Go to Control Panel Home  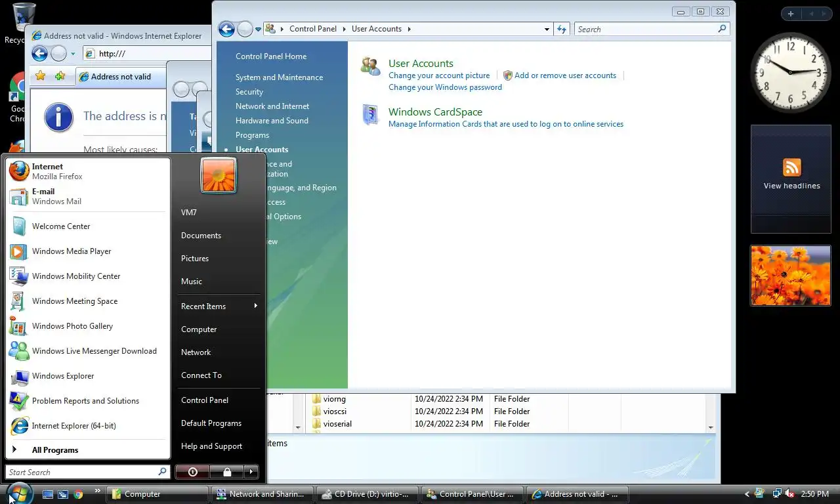tap(271, 56)
